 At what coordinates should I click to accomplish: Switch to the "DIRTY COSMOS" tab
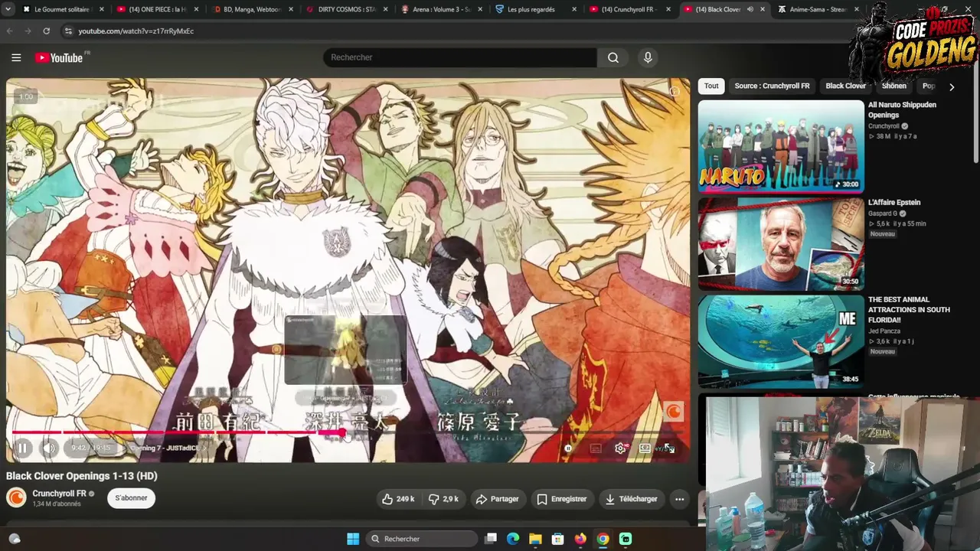(x=347, y=9)
